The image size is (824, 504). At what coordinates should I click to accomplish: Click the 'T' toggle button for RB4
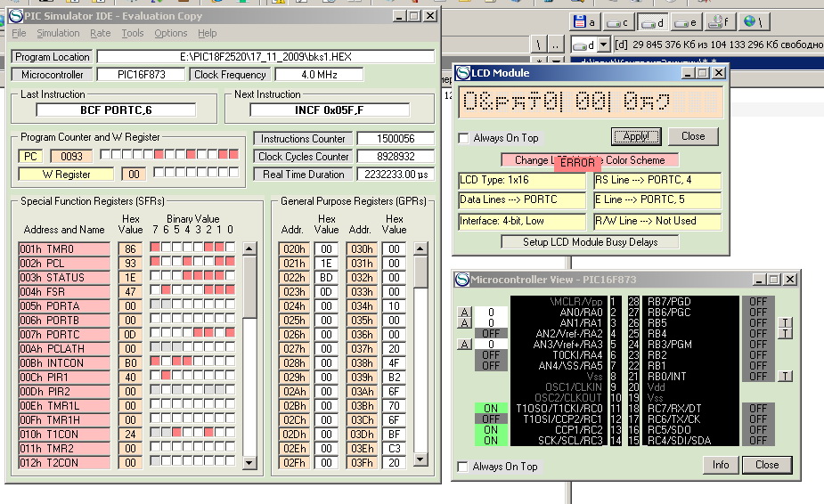[x=785, y=333]
